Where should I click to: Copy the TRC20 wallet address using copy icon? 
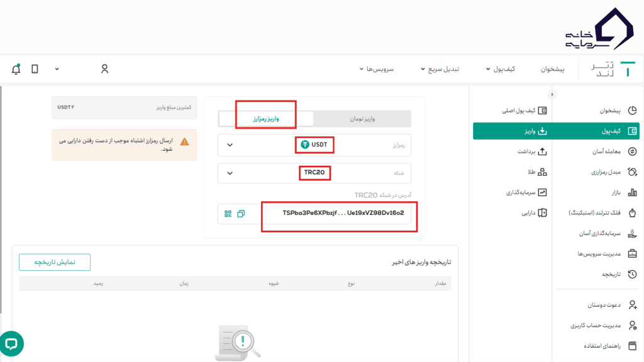click(x=240, y=214)
